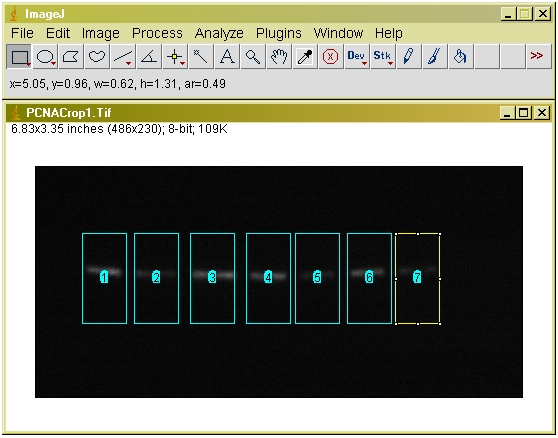Select the Pencil tool

pyautogui.click(x=409, y=57)
